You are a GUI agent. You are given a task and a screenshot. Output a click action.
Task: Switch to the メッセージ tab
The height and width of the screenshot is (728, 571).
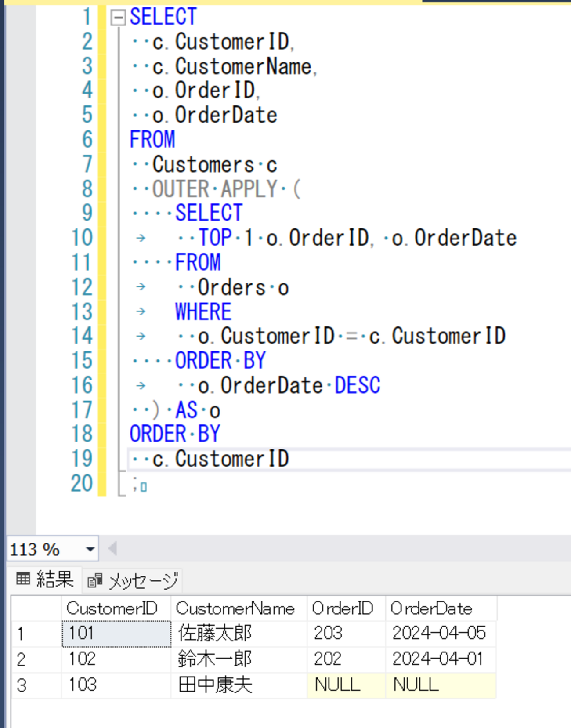pos(132,581)
